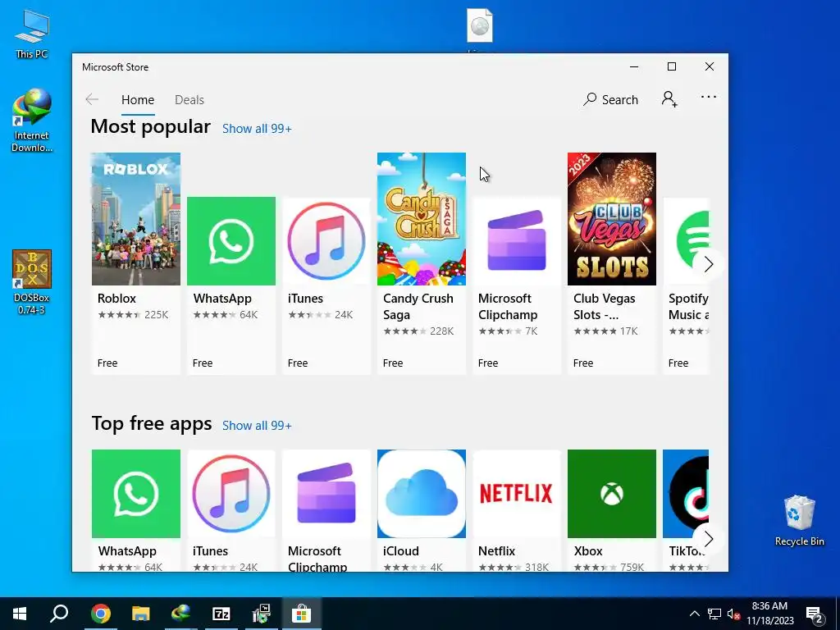This screenshot has width=840, height=630.
Task: Select DOSBox 0.74-3 desktop icon
Action: [x=32, y=282]
